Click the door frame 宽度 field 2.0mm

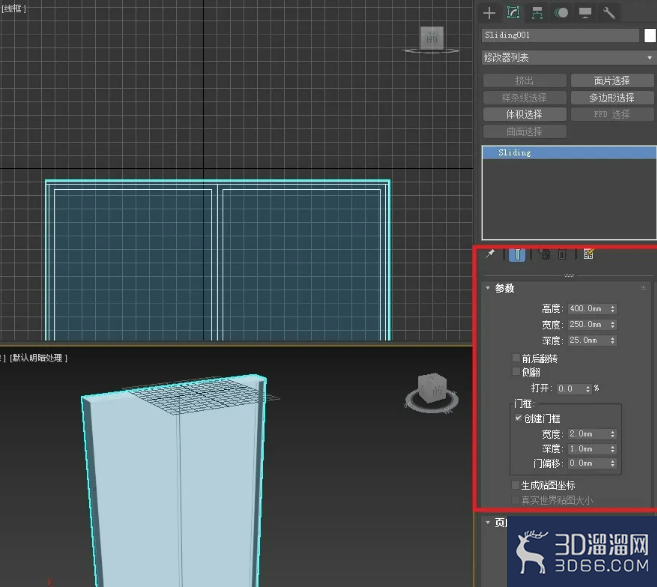pos(588,434)
